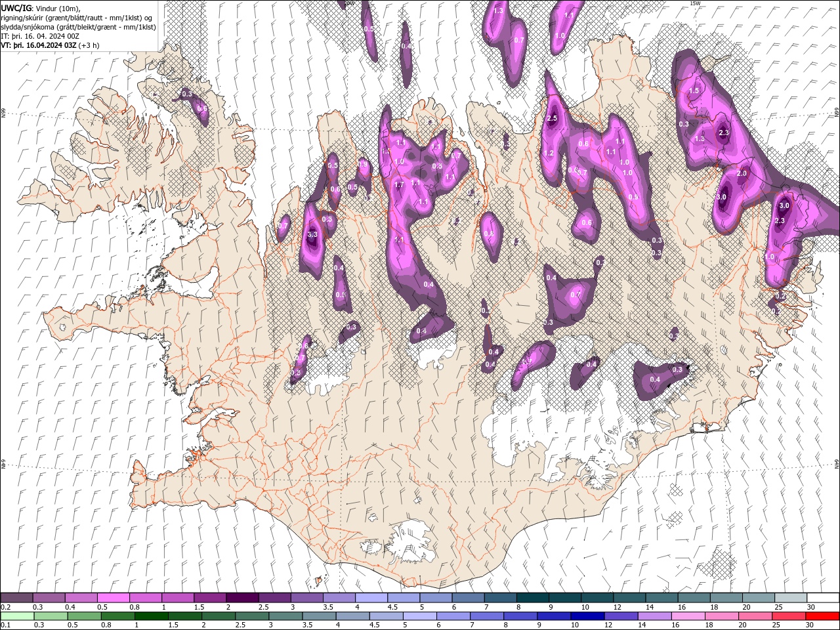Viewport: 840px width, 630px height.
Task: Select the rose 20–25 rain legend swatch
Action: 756,616
